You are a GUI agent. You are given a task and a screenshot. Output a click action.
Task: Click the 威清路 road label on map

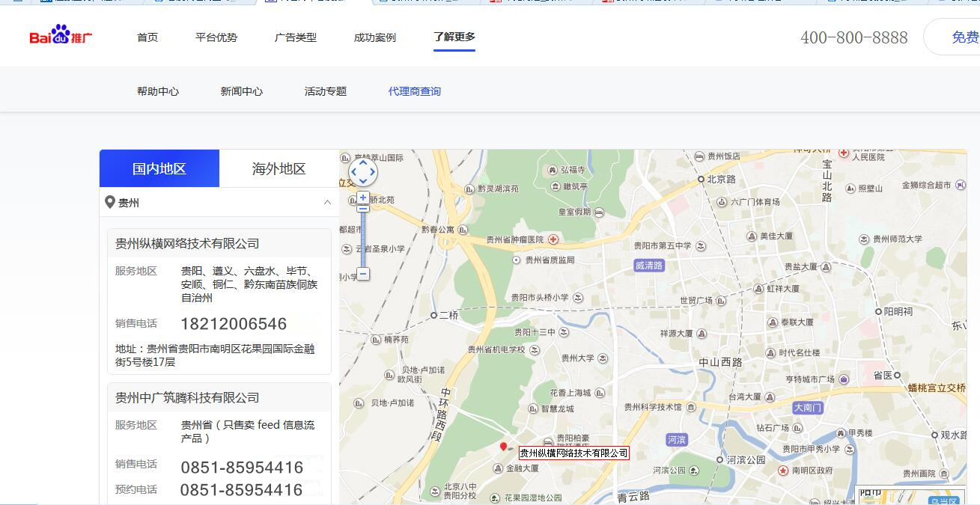649,266
